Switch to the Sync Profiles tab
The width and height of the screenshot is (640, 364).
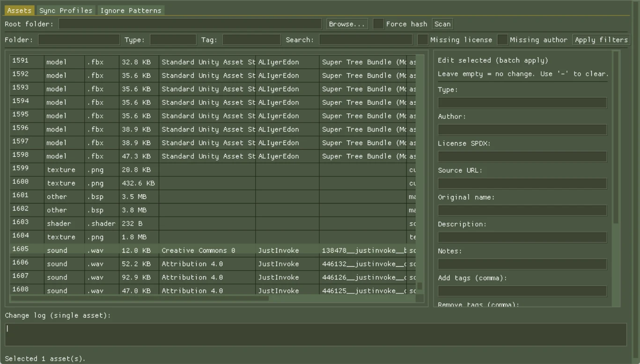tap(66, 10)
